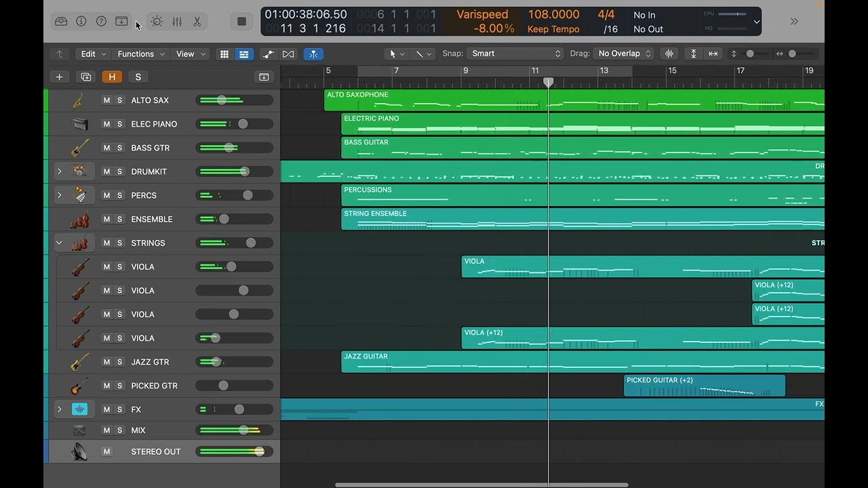
Task: Solo the ENSEMBLE track
Action: pyautogui.click(x=119, y=219)
